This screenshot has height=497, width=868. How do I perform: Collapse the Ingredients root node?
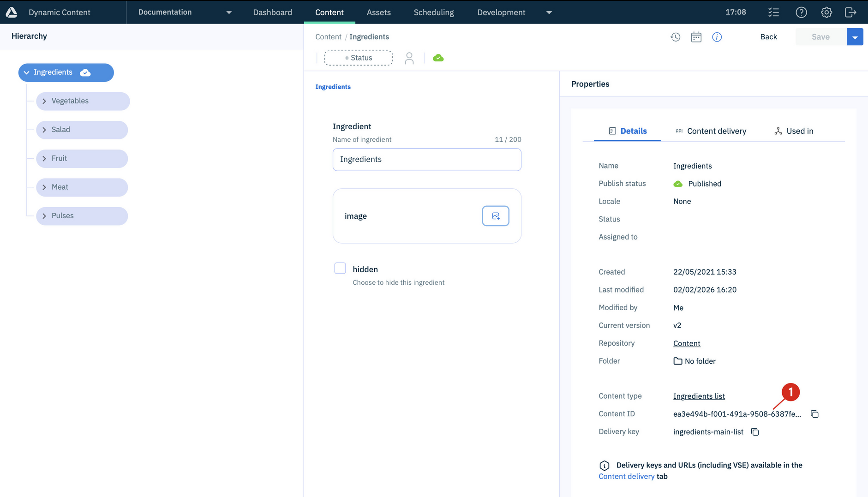coord(27,72)
